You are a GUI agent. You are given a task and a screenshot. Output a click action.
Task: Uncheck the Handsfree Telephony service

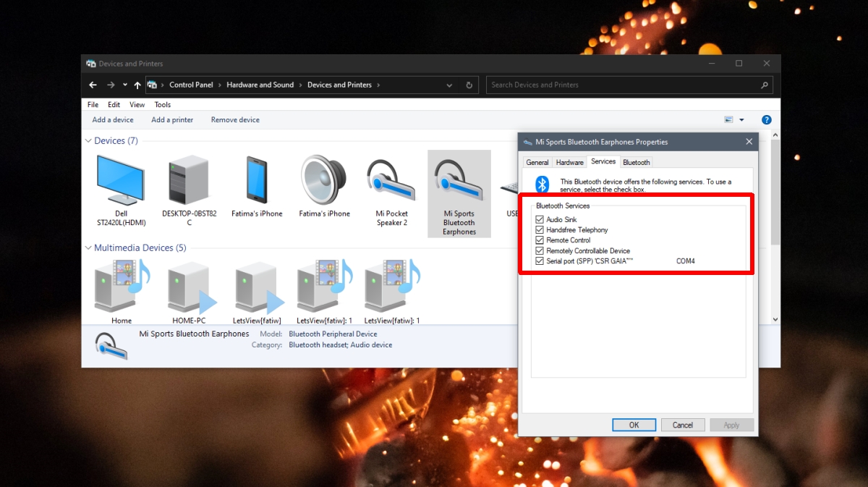540,229
